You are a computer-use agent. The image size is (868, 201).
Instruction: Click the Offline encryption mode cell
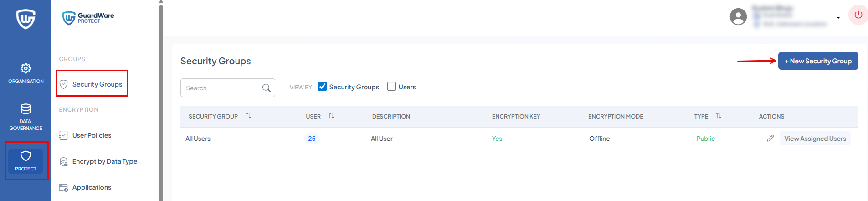pyautogui.click(x=599, y=139)
